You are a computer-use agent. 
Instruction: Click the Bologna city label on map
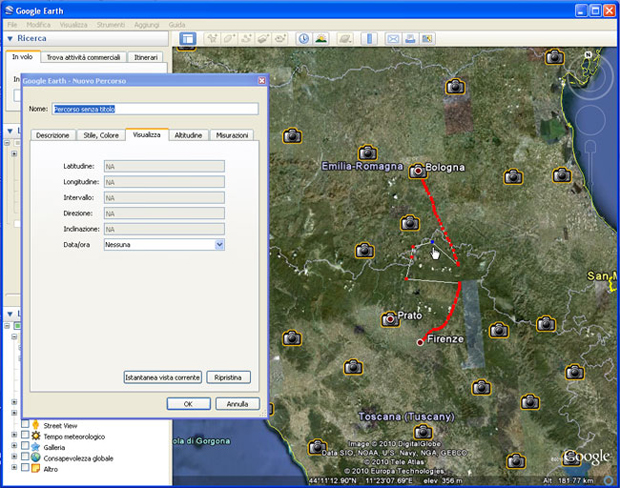coord(445,167)
